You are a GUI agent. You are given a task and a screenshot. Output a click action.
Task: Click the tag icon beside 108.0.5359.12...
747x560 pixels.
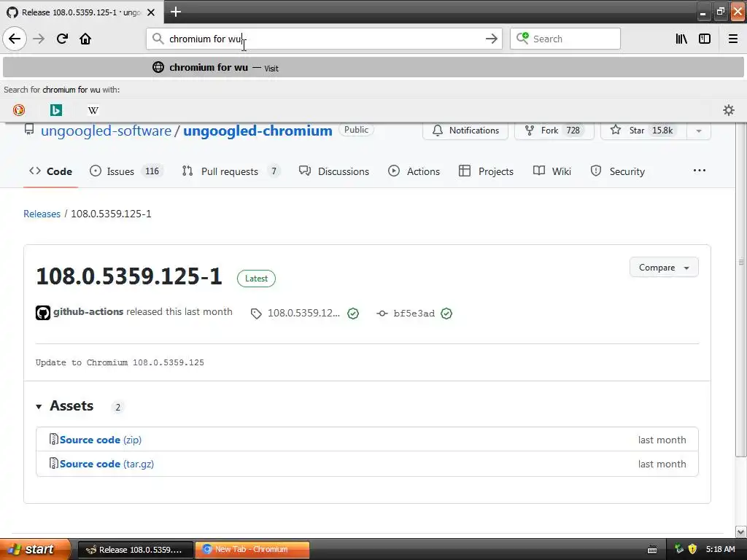pyautogui.click(x=256, y=314)
